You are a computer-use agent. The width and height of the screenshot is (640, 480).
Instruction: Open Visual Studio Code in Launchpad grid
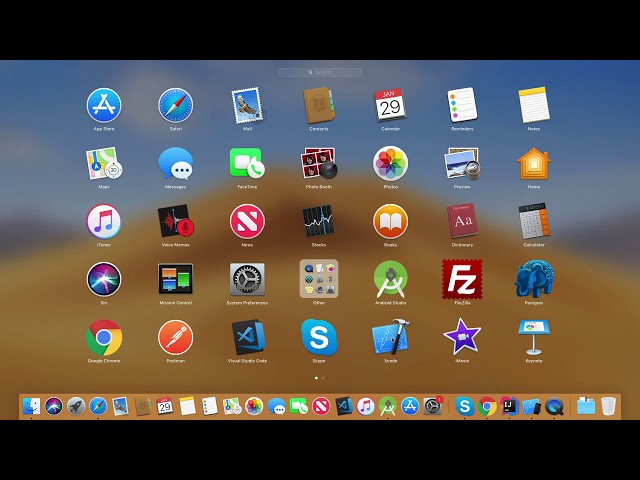(x=247, y=338)
